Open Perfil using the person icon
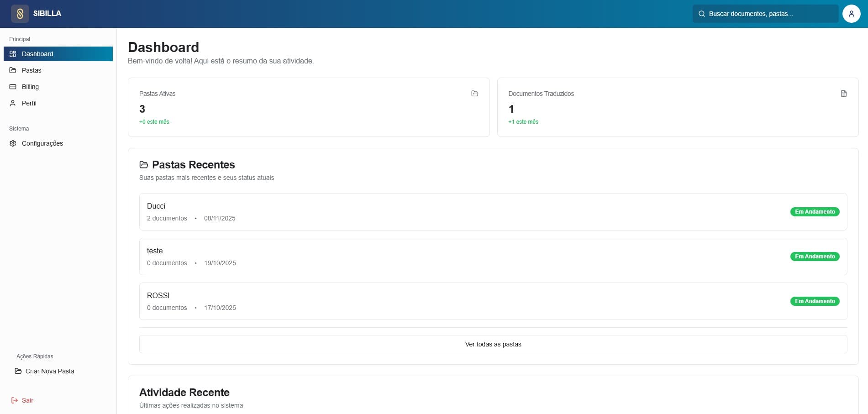 pyautogui.click(x=12, y=103)
